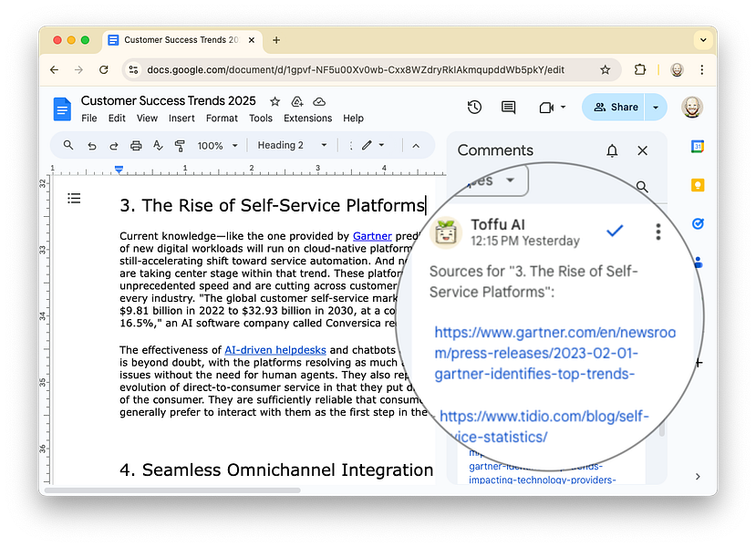
Task: Open the Google account avatar in Docs
Action: pos(692,107)
